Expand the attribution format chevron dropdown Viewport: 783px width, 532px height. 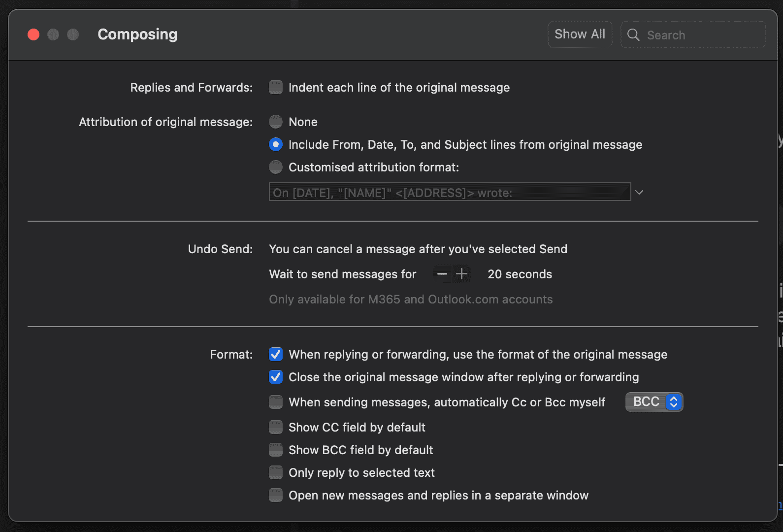(x=639, y=192)
